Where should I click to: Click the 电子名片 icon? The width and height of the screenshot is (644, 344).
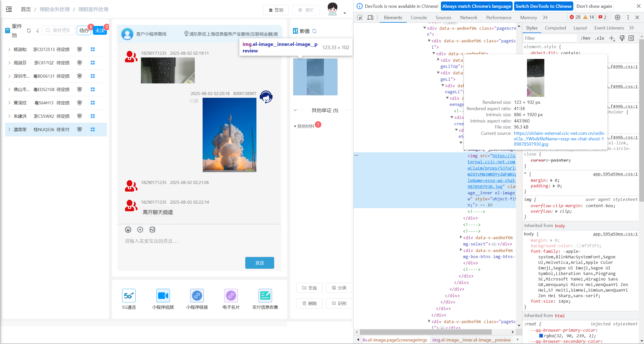(x=231, y=296)
